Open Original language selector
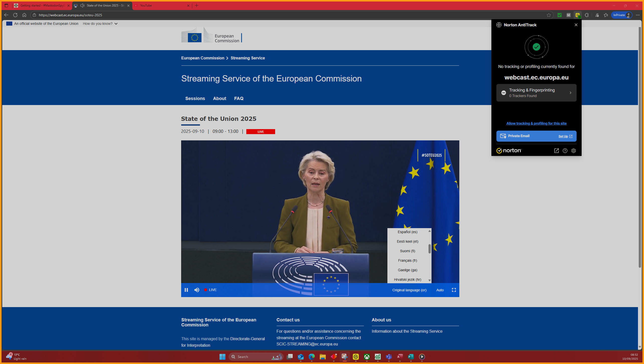This screenshot has width=644, height=364. 409,290
